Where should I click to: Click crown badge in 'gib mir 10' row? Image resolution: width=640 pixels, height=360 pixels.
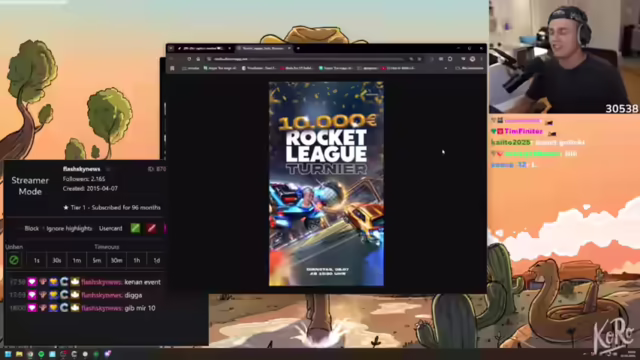click(75, 308)
